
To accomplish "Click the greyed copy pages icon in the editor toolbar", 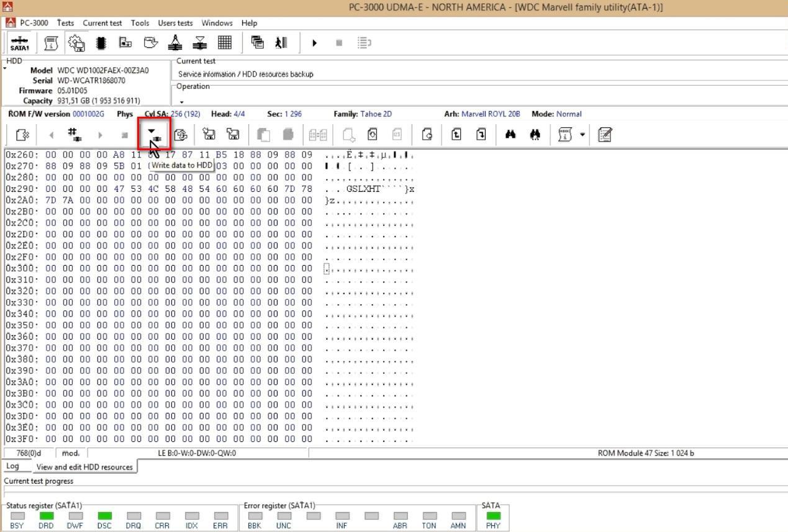I will pyautogui.click(x=263, y=134).
